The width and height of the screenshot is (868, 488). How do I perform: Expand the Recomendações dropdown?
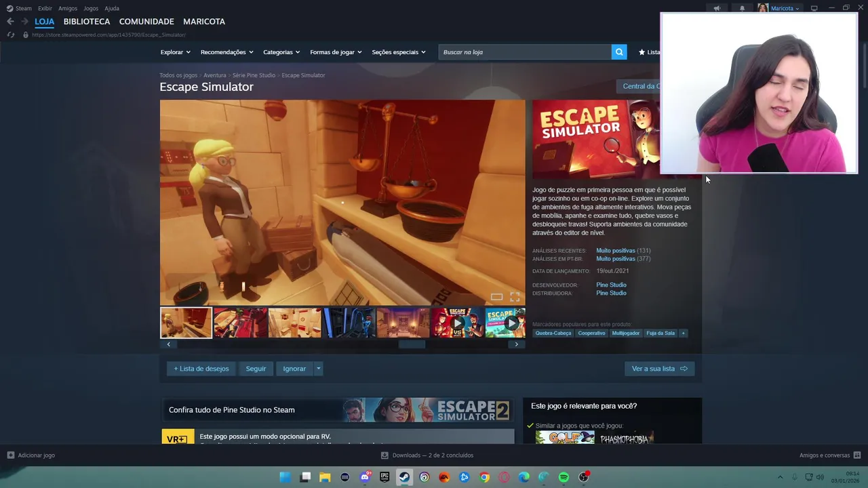click(x=226, y=52)
